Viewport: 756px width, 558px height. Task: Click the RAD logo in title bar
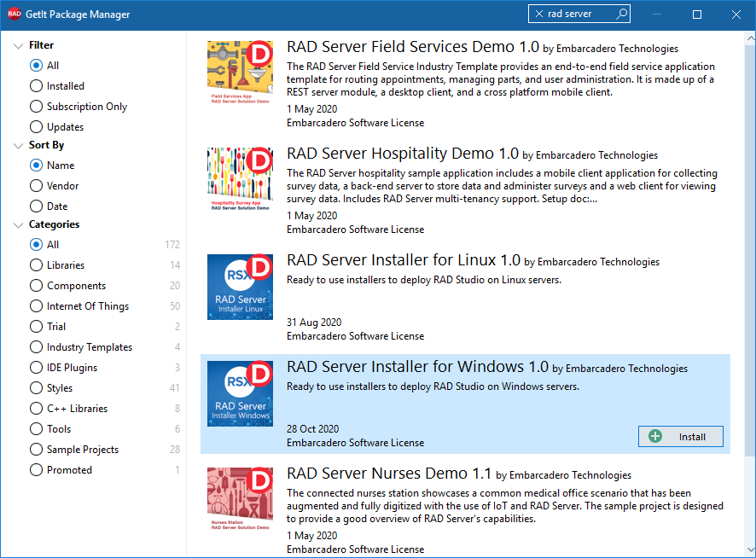[14, 14]
